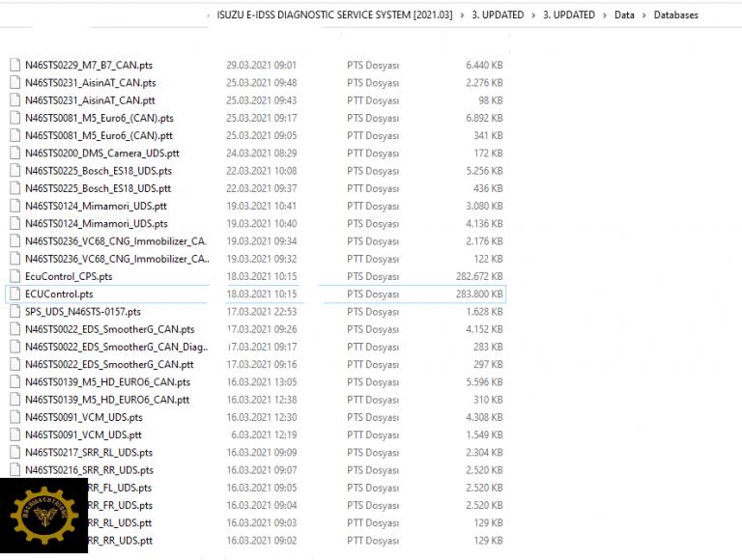742x560 pixels.
Task: Select the VC68_CNG_Immobilizer icon dated 19.03.2021 09:32
Action: [15, 259]
